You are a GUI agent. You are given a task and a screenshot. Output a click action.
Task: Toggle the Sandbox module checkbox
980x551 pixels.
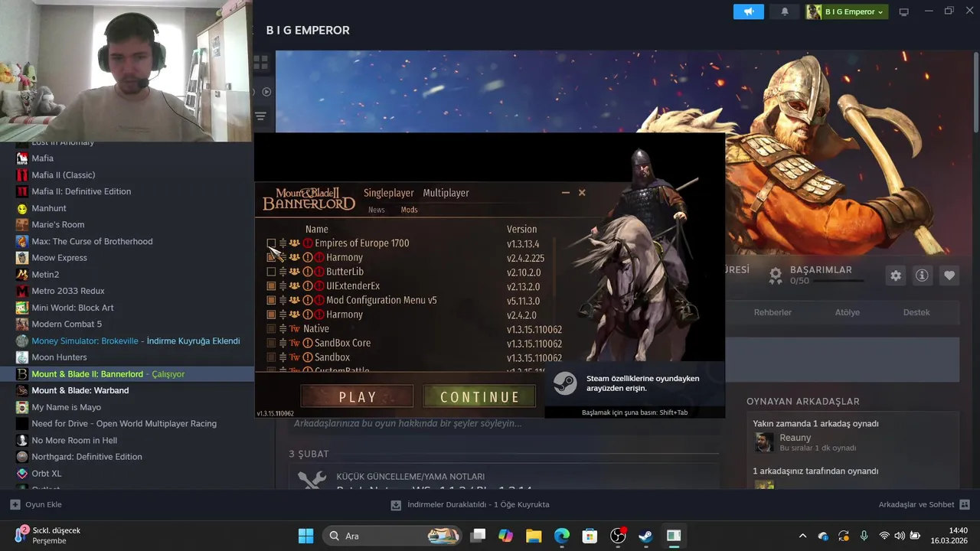(271, 357)
